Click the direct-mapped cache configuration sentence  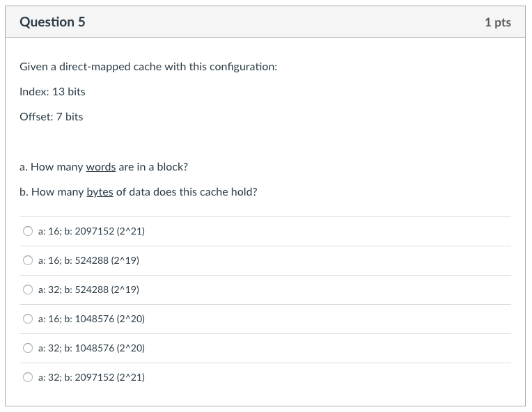point(148,67)
